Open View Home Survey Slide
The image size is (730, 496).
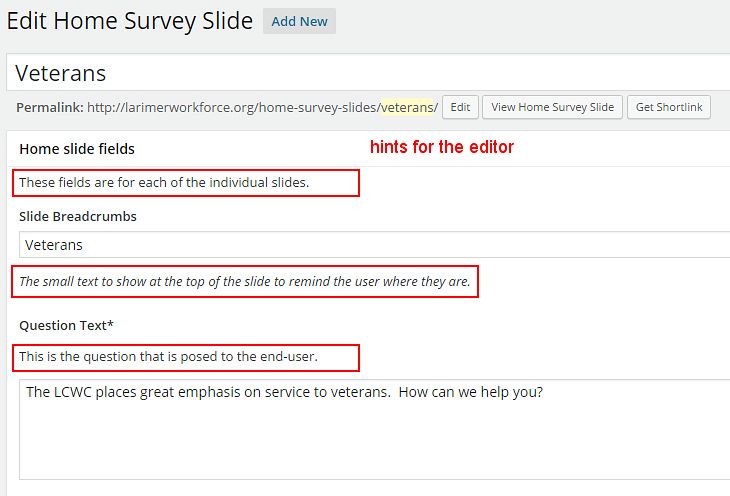[552, 107]
